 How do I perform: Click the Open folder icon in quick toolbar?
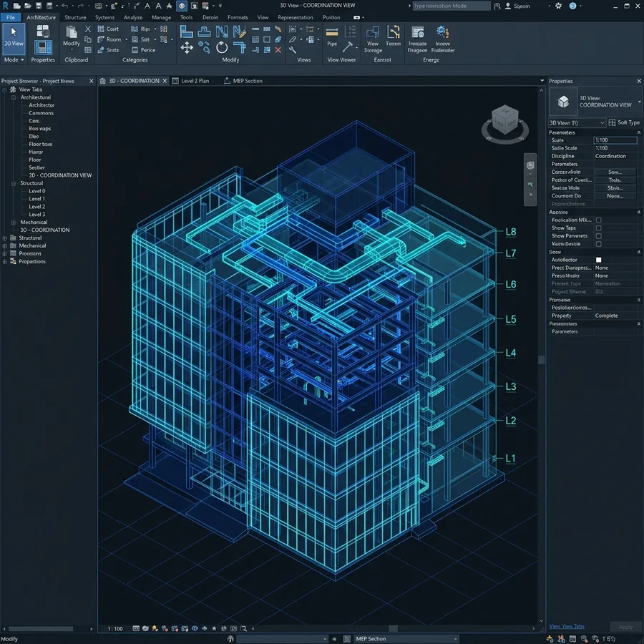27,6
